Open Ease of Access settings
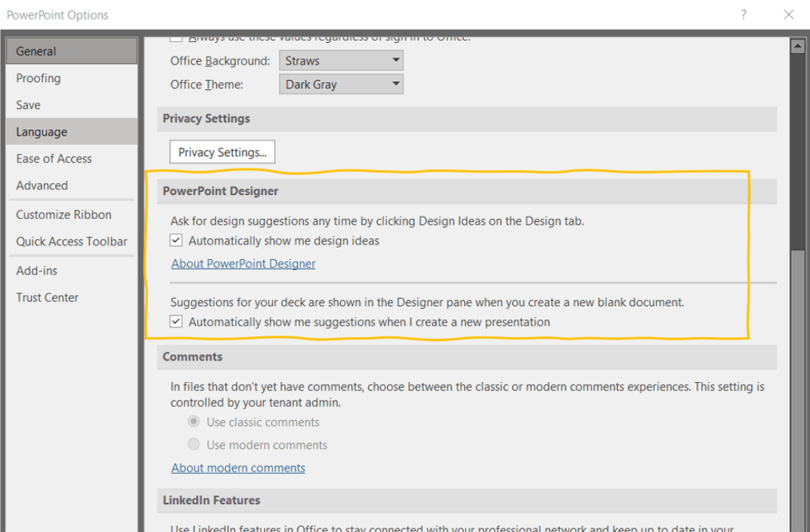 pyautogui.click(x=54, y=159)
